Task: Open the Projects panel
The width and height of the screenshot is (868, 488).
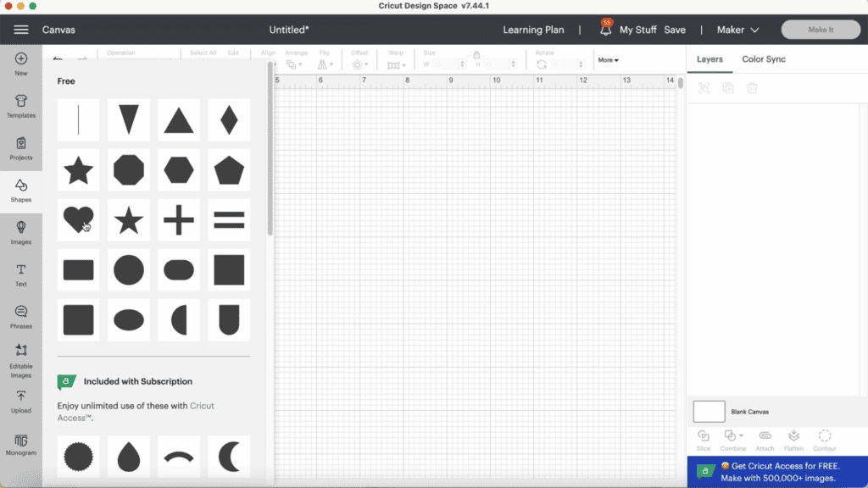Action: 21,148
